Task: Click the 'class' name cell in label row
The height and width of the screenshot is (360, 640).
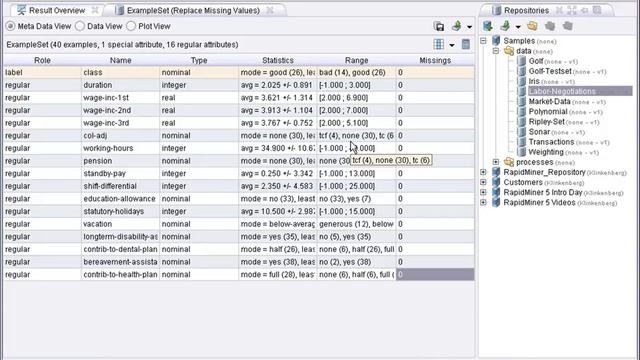Action: point(120,72)
